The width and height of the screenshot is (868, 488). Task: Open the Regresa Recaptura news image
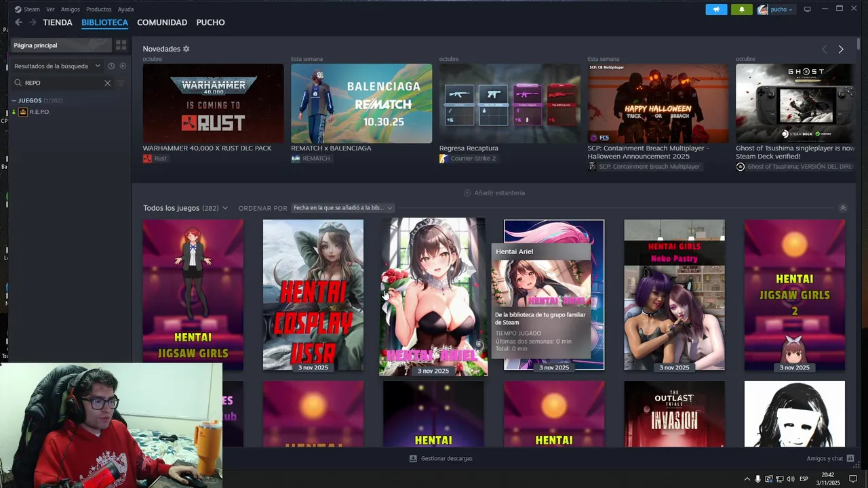click(x=509, y=103)
